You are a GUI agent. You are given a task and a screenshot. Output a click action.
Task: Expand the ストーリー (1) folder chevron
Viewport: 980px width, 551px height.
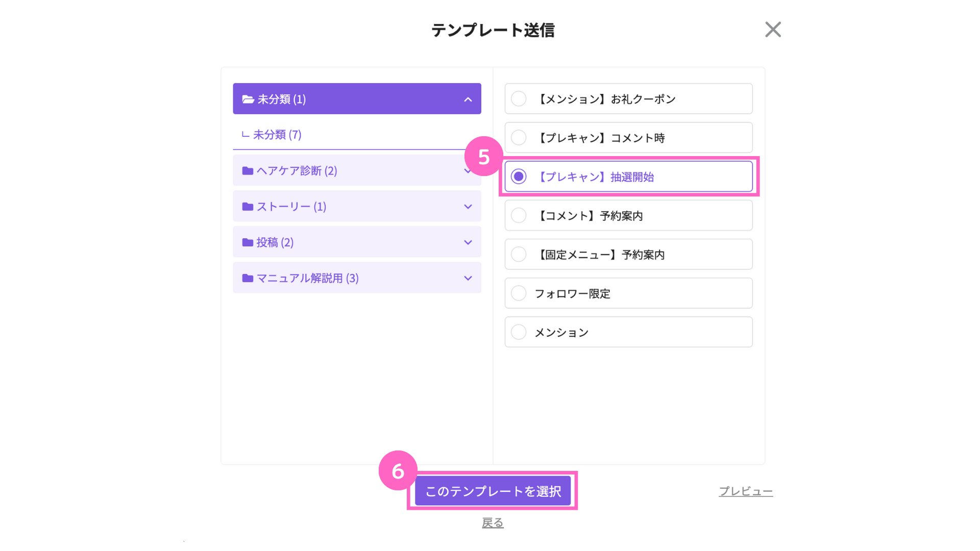coord(468,207)
